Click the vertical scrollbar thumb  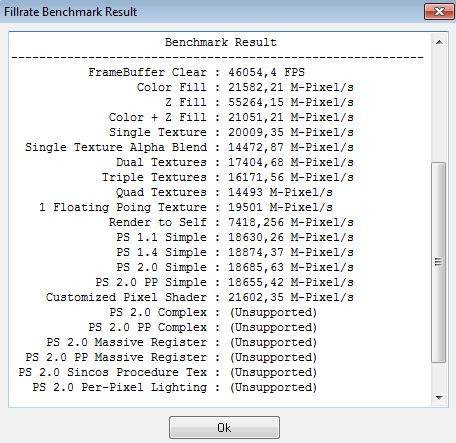[439, 262]
